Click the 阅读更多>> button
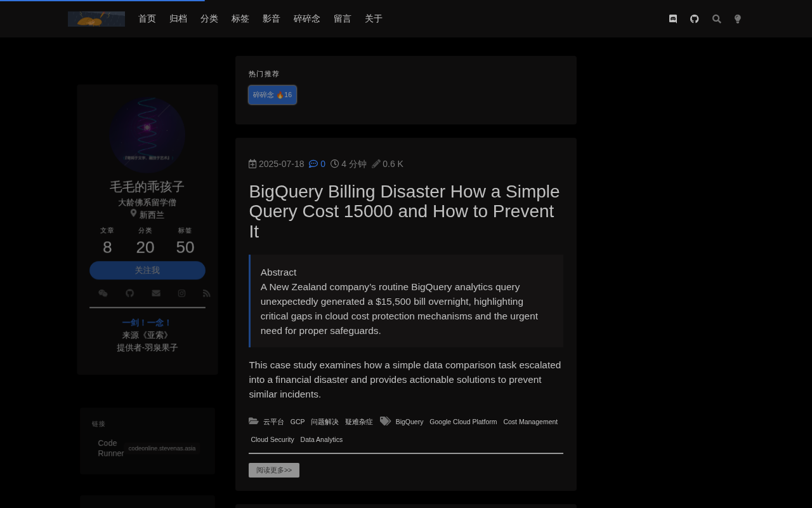Viewport: 812px width, 508px height. click(x=274, y=470)
